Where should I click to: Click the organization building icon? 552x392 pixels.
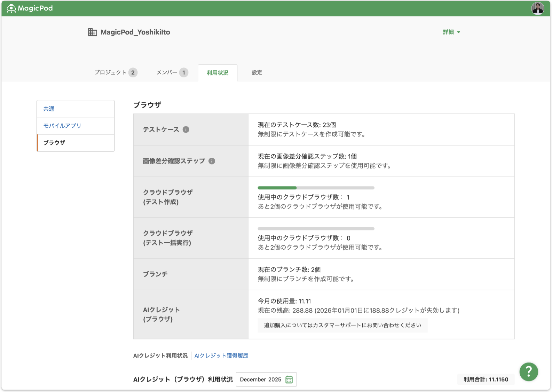tap(93, 32)
